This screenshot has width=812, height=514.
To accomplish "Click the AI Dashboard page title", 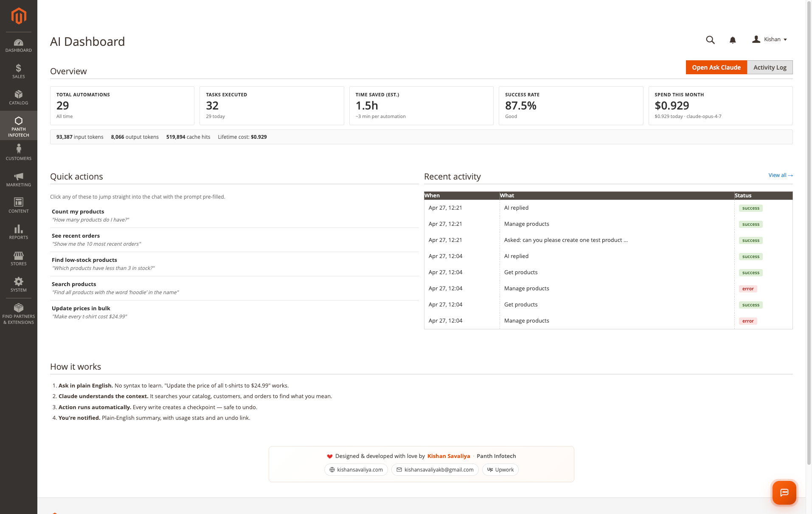I will click(x=87, y=42).
